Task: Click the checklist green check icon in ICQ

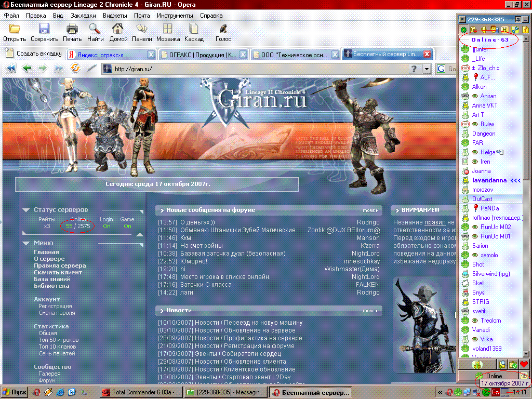Action: pyautogui.click(x=513, y=365)
